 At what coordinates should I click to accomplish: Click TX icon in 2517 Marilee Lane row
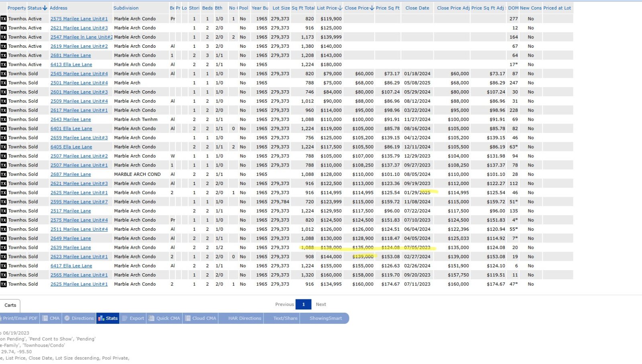point(4,211)
